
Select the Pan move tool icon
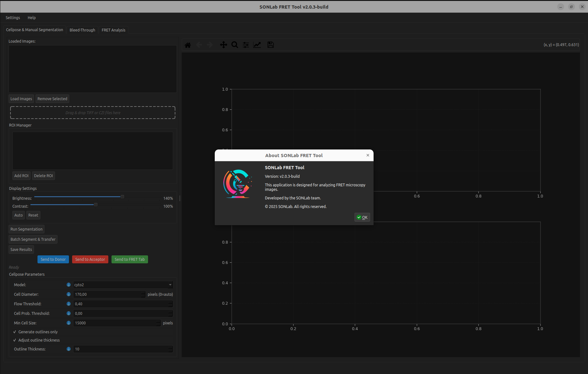tap(224, 45)
